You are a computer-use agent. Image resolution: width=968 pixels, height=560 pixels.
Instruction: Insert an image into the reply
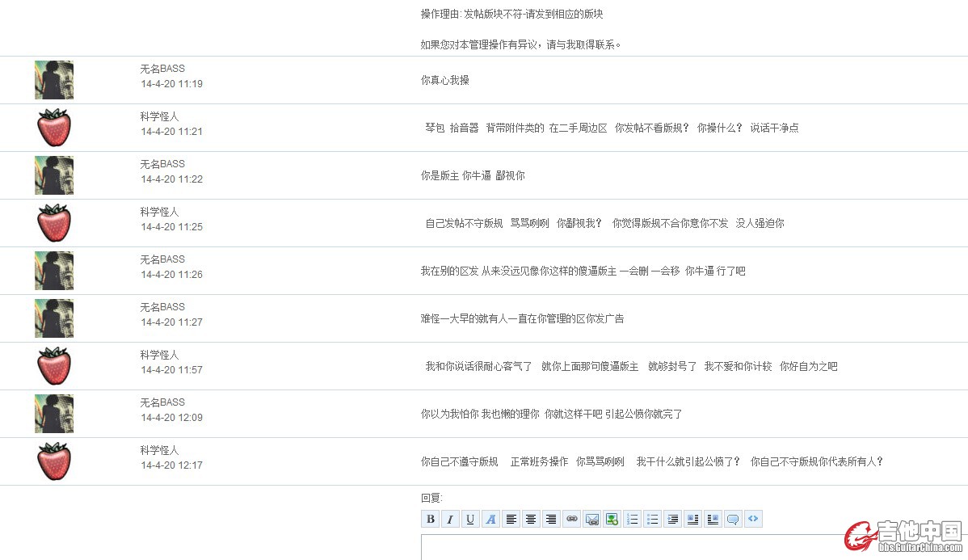click(x=612, y=520)
